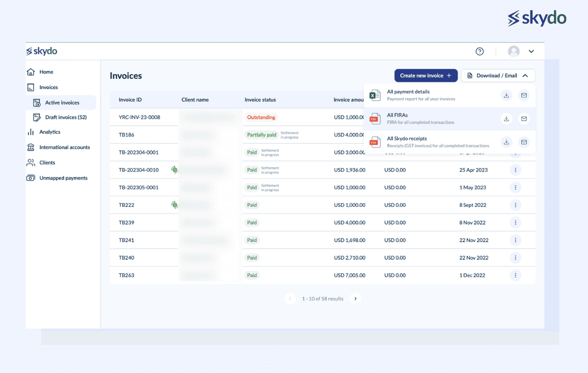Click the Skydo logo in the app header
The width and height of the screenshot is (588, 373).
pos(41,51)
